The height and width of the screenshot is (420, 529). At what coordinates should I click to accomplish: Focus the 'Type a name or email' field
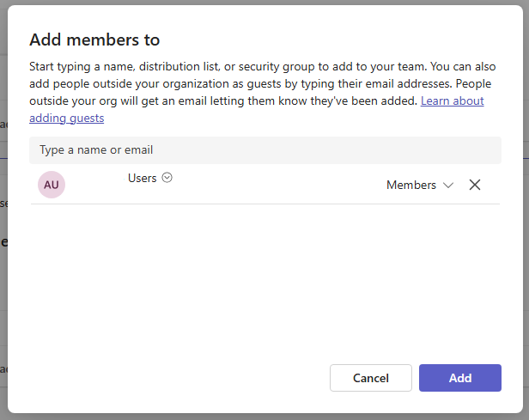pos(264,150)
